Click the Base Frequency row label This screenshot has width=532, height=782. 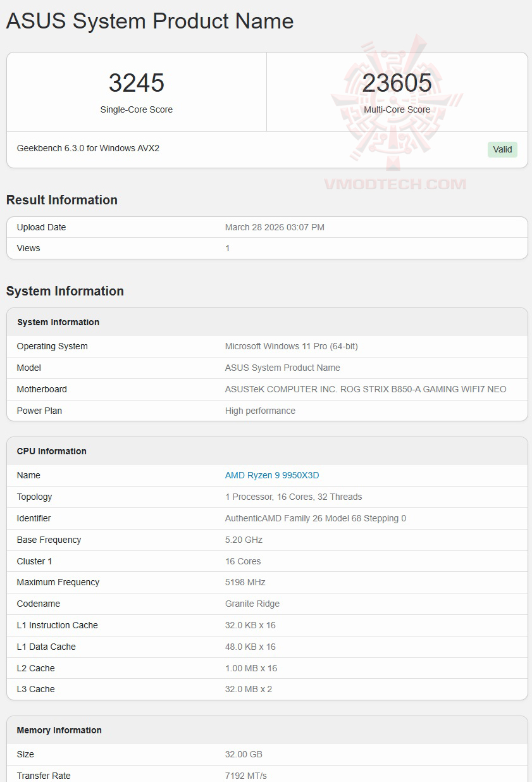point(49,540)
